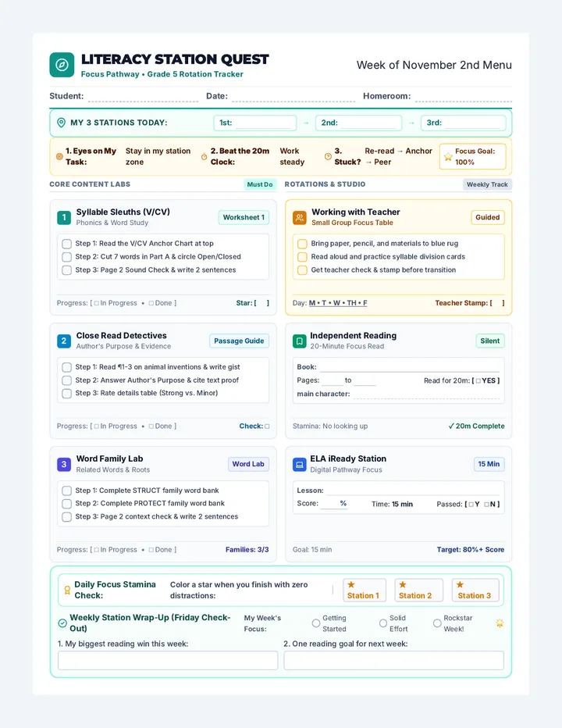Click the 15 Min tag on iReady Station
Screen dimensions: 562x728
(x=489, y=464)
